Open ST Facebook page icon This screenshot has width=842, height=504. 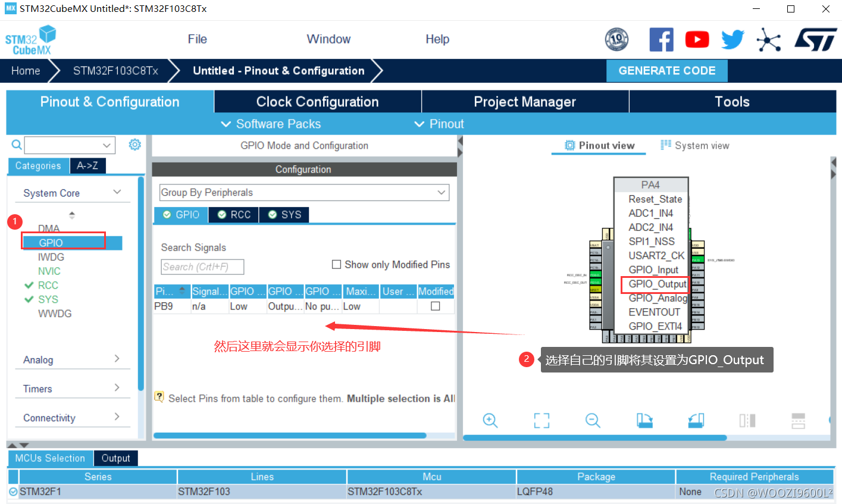click(661, 40)
